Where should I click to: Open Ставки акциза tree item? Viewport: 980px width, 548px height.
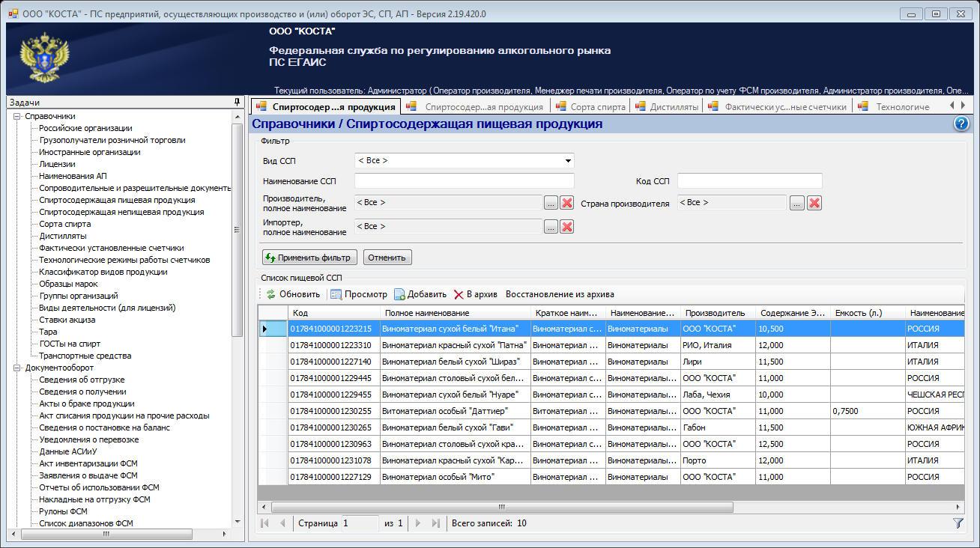[x=67, y=320]
